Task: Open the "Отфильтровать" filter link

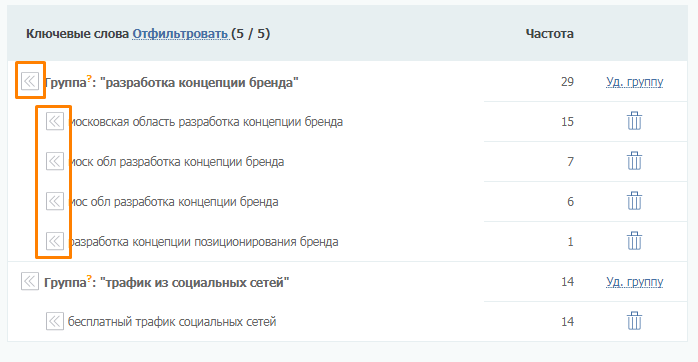Action: (180, 34)
